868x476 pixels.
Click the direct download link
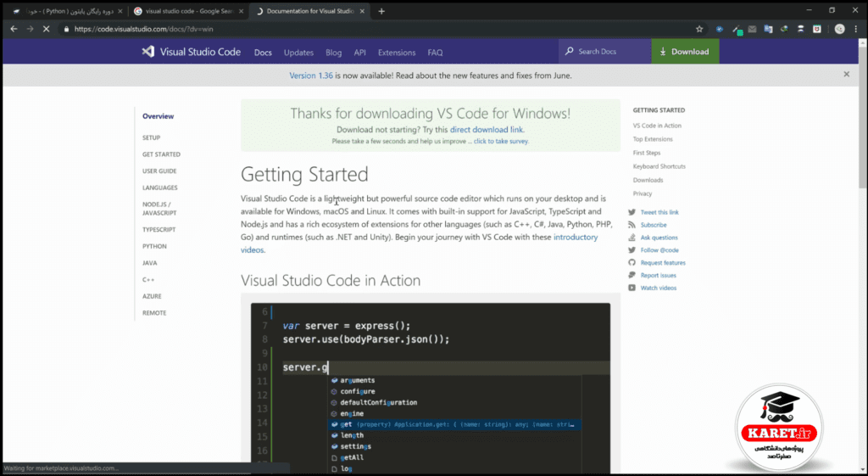[x=487, y=130]
